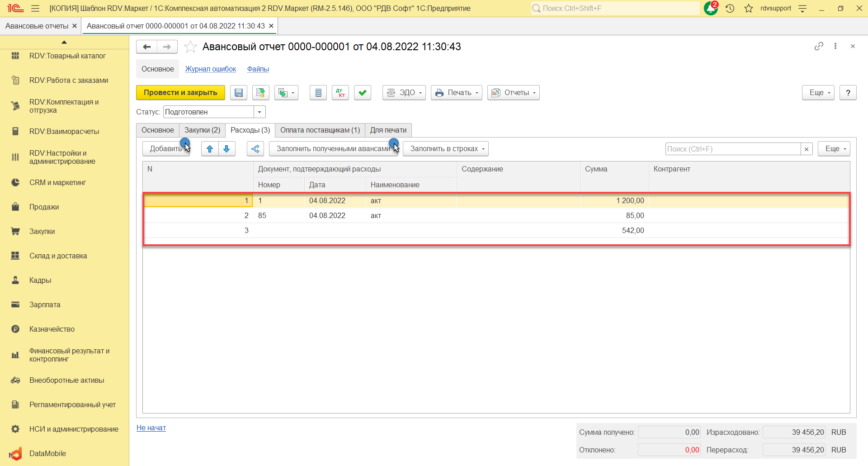
Task: Move row down with blue arrow
Action: pyautogui.click(x=227, y=149)
